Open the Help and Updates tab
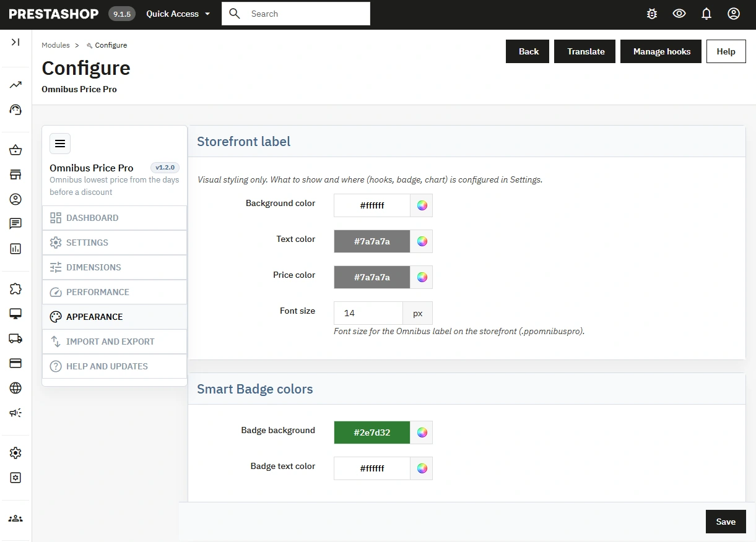This screenshot has height=542, width=756. [x=115, y=366]
